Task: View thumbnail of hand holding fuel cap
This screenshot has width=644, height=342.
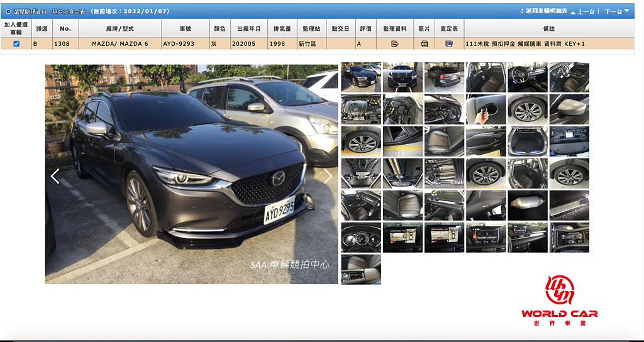Action: point(486,109)
